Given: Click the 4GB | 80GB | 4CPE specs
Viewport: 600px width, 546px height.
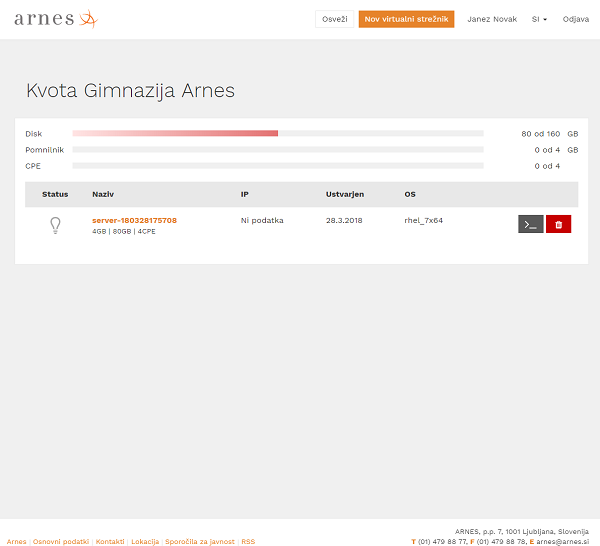Looking at the screenshot, I should [x=124, y=231].
